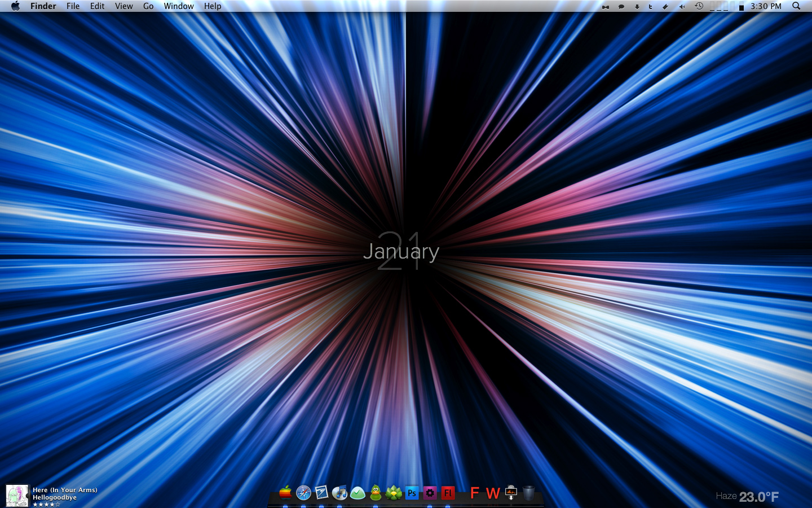The image size is (812, 508).
Task: Open the volume speaker menu bar icon
Action: click(x=682, y=7)
